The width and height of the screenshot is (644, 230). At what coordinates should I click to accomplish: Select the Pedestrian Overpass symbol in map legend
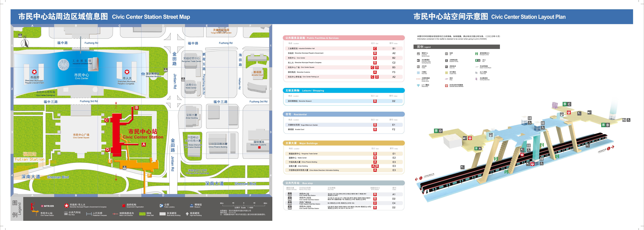tap(89, 214)
